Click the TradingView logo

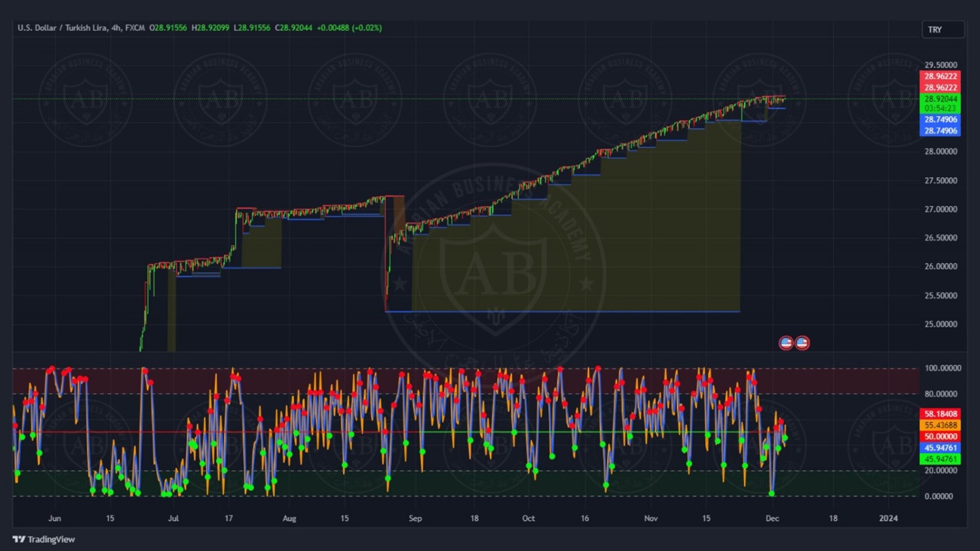(x=44, y=539)
